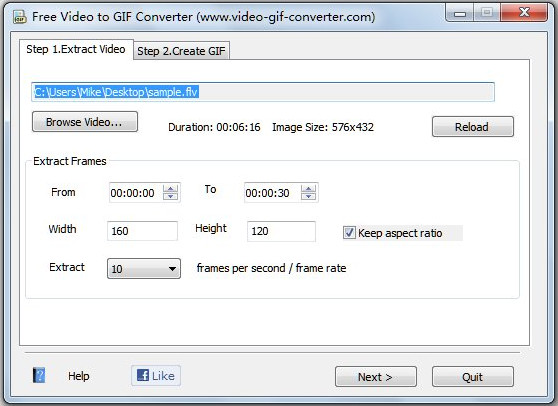Open the Help link
Viewport: 558px width, 406px height.
coord(79,376)
